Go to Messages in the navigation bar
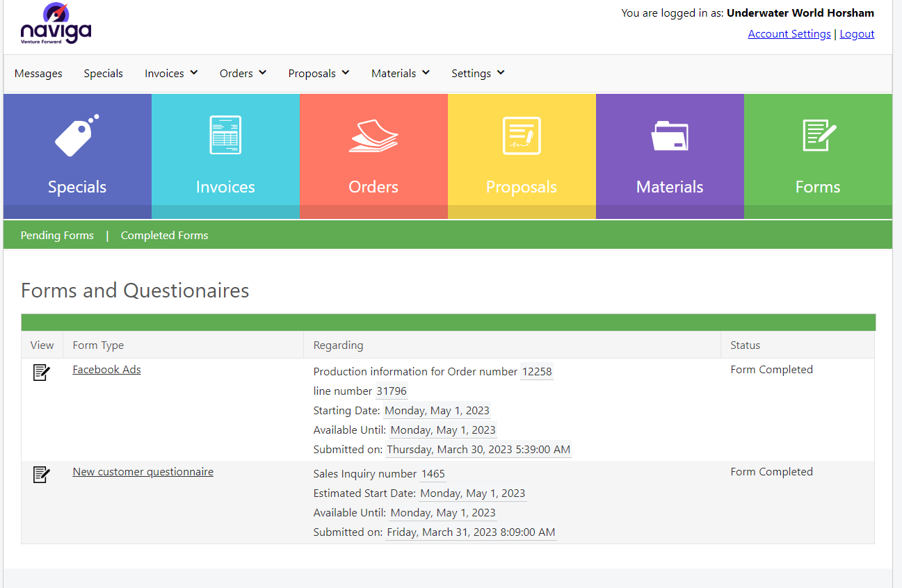 [x=38, y=73]
